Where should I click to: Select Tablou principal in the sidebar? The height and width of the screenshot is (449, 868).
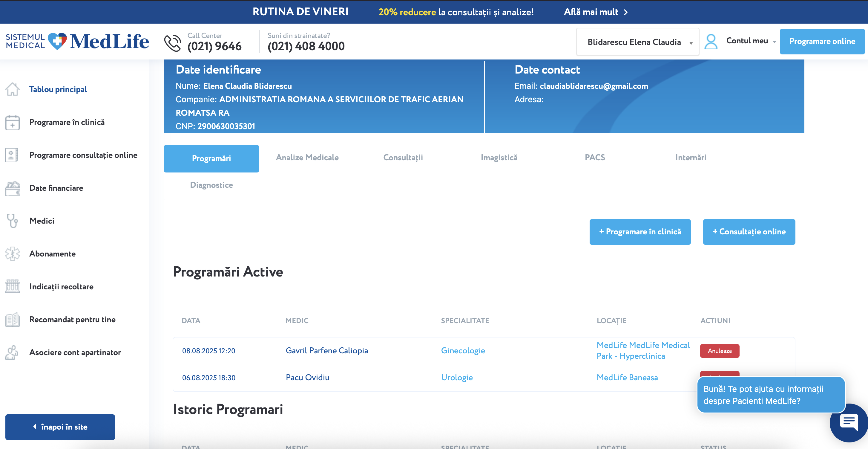click(58, 89)
